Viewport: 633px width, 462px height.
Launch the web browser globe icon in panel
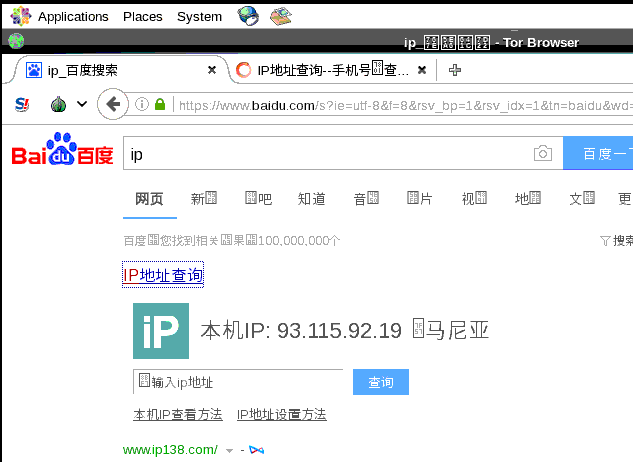point(248,16)
